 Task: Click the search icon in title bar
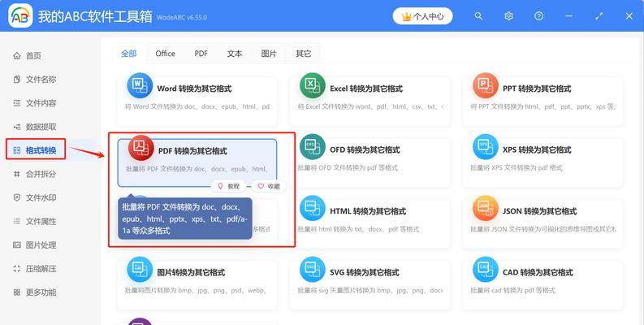click(x=479, y=15)
